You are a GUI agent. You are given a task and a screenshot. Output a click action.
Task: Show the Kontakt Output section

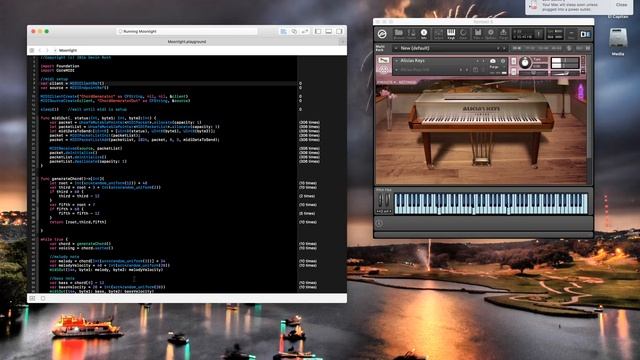tap(438, 34)
